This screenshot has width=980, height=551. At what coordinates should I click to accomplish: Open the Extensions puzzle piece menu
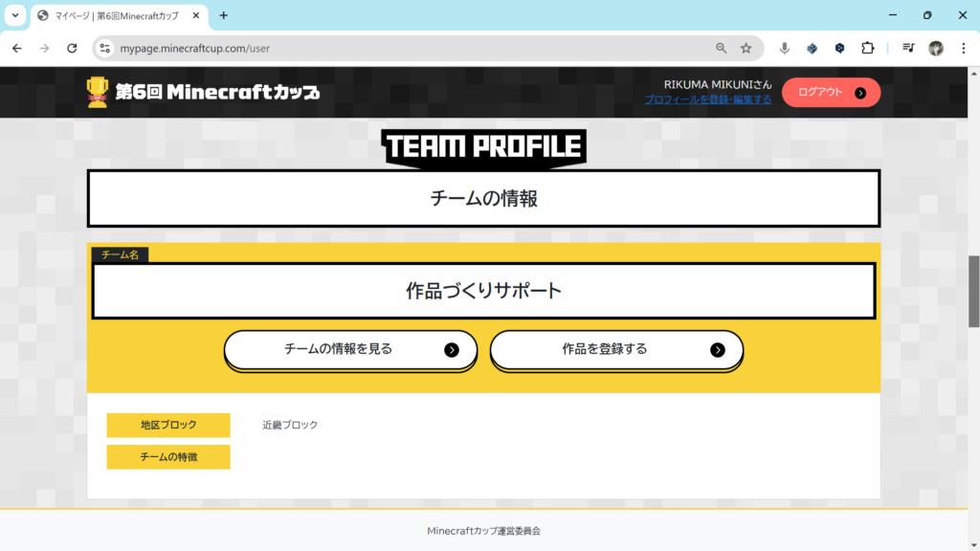(867, 49)
